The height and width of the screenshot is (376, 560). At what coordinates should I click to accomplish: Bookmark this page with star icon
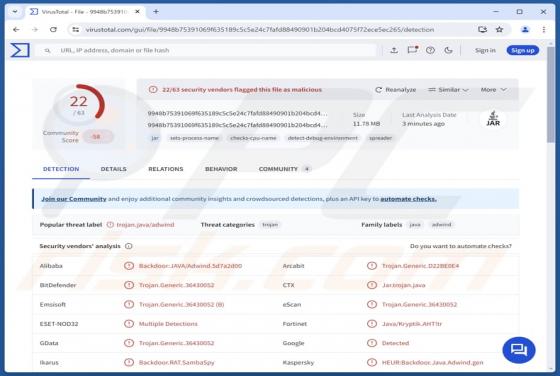(499, 30)
